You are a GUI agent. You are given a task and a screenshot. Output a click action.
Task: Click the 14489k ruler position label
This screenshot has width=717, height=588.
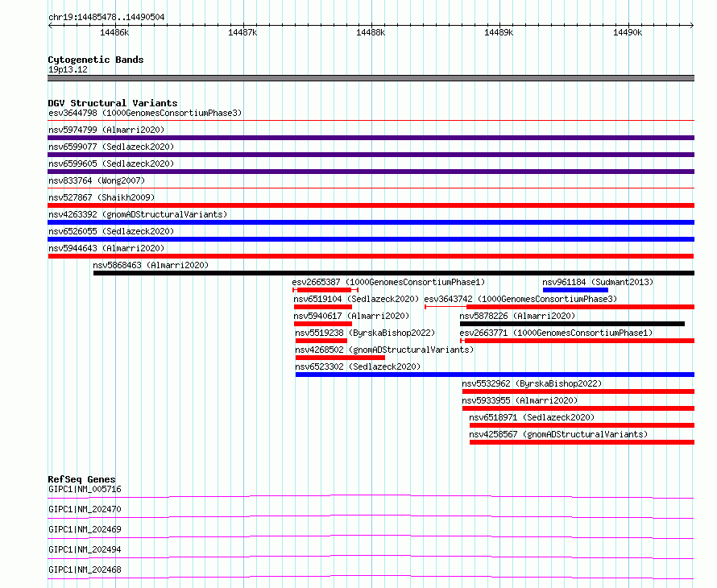pos(499,32)
